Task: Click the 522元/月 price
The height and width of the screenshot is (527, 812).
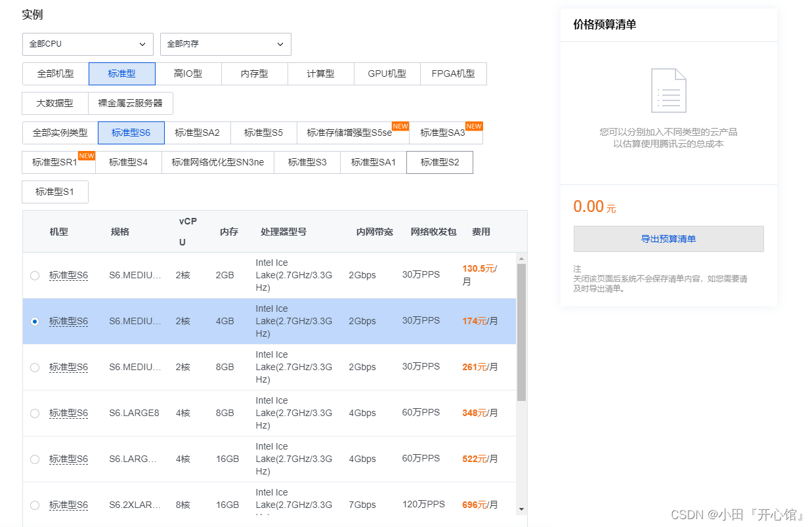Action: (481, 459)
